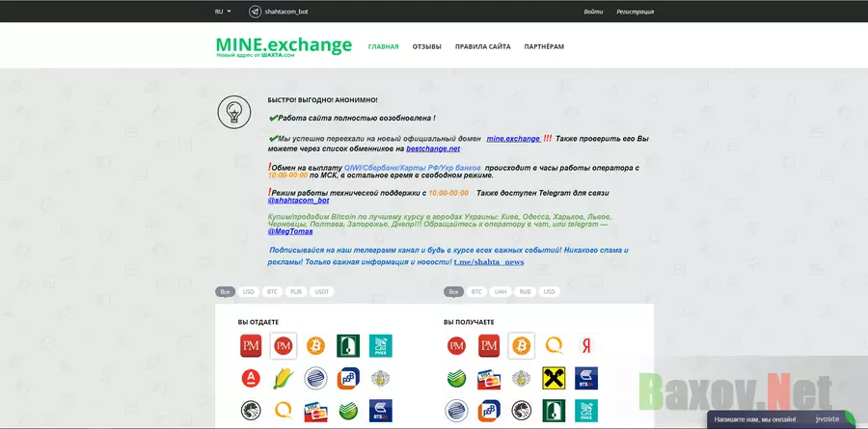The image size is (868, 429).
Task: Choose QIWI icon in Вы получаете section
Action: coord(554,346)
